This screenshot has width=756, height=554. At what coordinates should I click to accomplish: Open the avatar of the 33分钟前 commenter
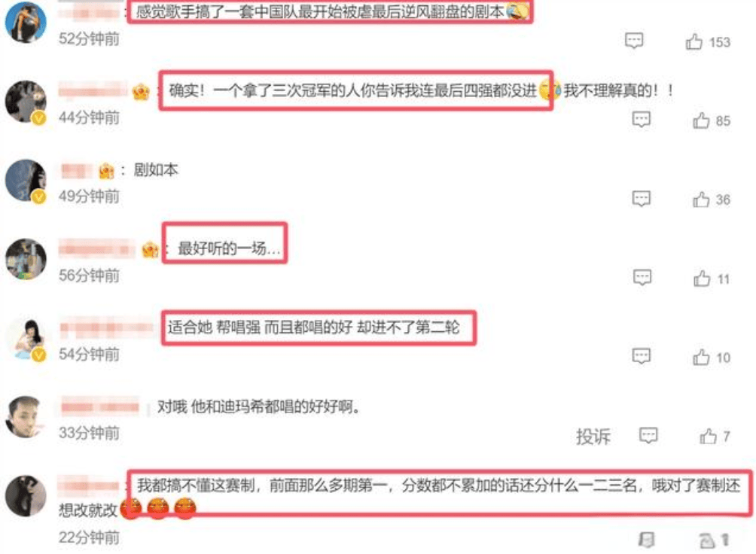pyautogui.click(x=24, y=417)
